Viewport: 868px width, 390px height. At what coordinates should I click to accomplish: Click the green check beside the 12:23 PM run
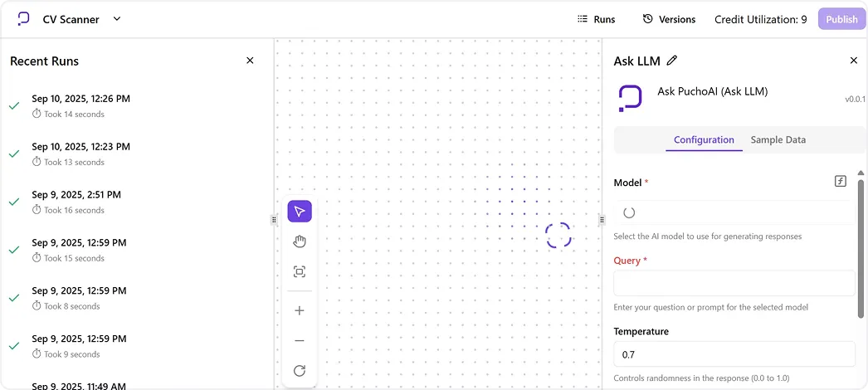[14, 154]
